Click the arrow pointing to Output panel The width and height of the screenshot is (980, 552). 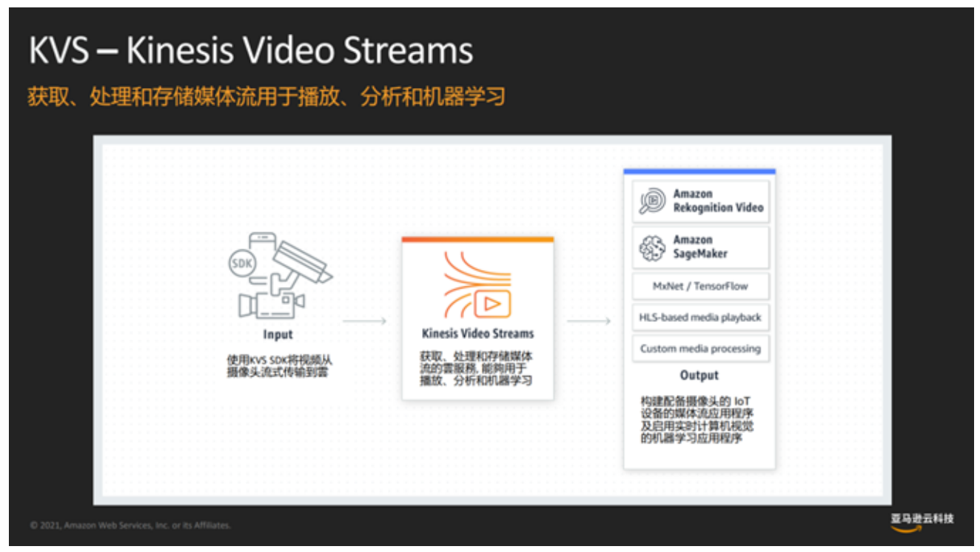588,321
